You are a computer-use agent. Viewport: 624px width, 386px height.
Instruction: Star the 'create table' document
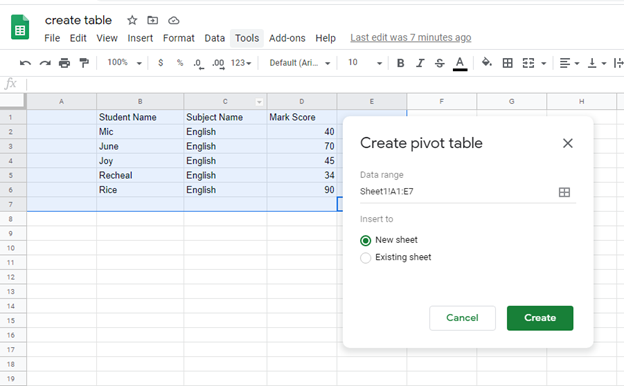132,20
